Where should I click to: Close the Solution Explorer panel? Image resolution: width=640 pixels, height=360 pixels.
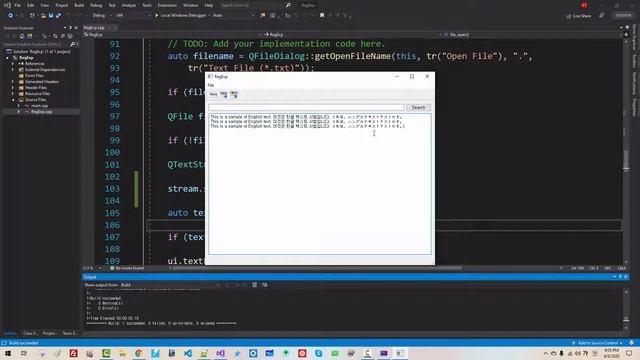point(76,28)
